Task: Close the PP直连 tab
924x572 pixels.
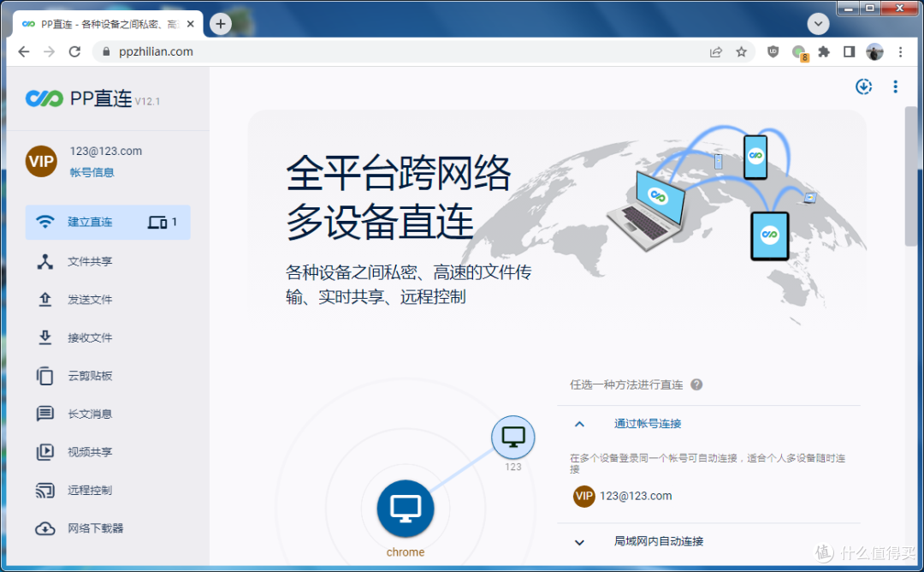Action: (x=190, y=24)
